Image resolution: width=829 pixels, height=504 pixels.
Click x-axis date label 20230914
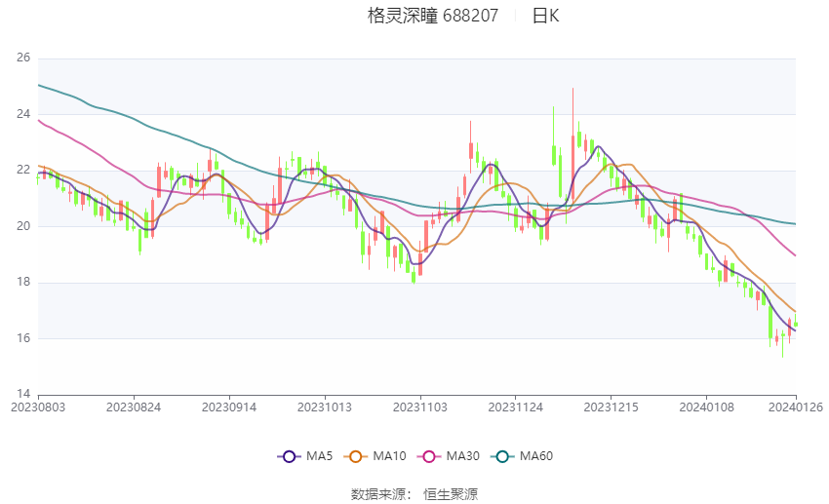click(x=229, y=407)
